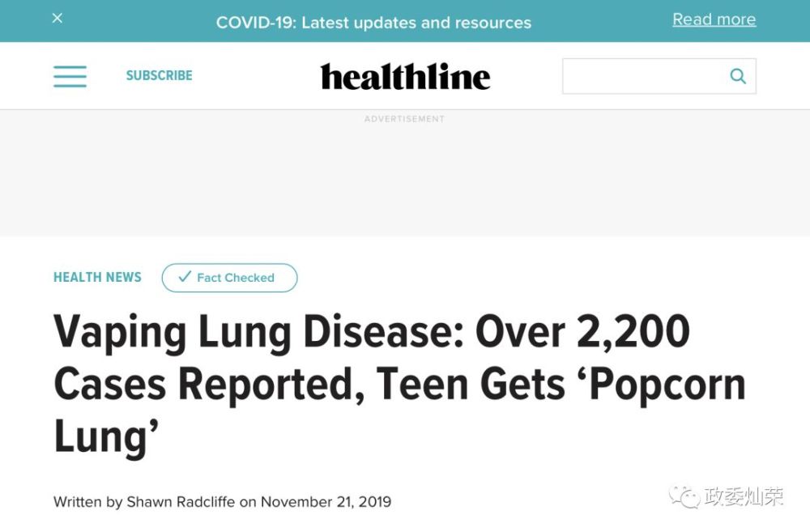810x532 pixels.
Task: Follow the Read more link
Action: 714,19
